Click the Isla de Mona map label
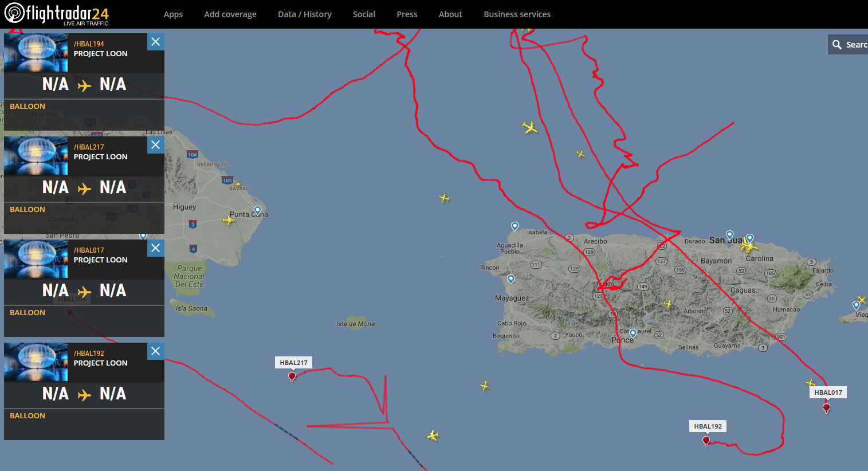The width and height of the screenshot is (868, 471). pyautogui.click(x=355, y=324)
